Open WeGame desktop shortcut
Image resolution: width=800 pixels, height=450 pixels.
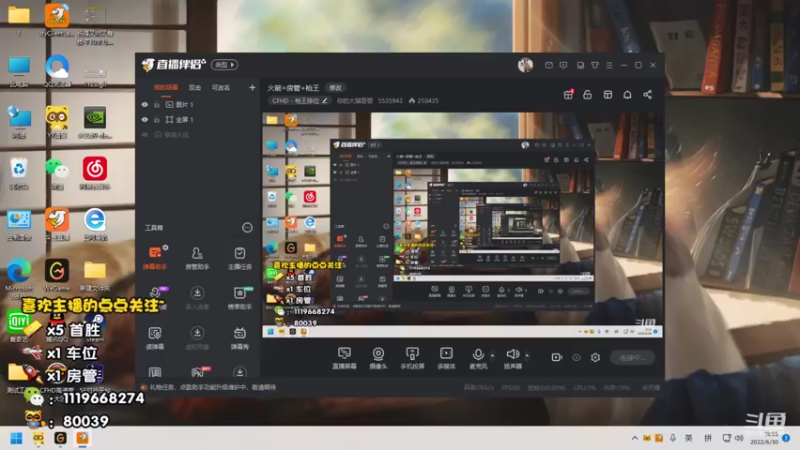point(57,275)
